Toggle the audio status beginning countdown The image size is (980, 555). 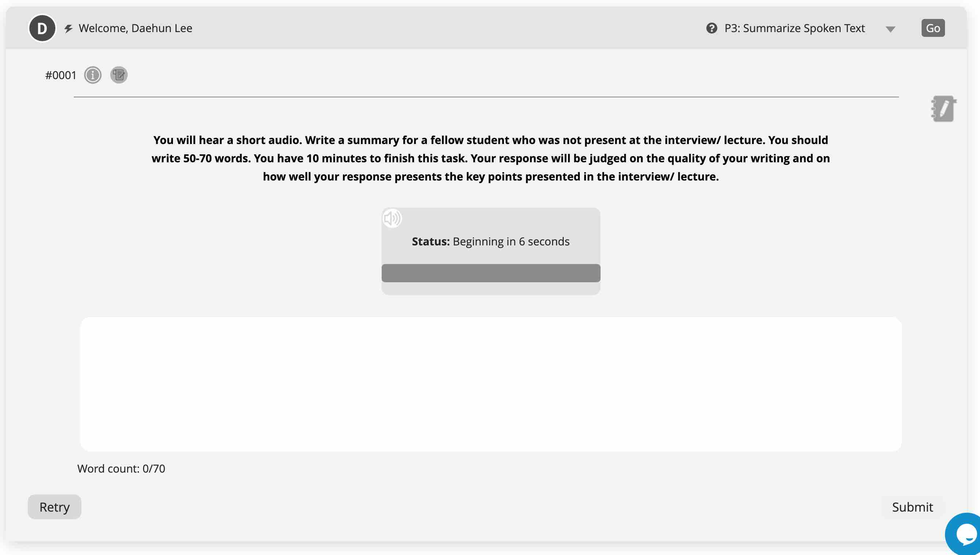(x=392, y=217)
